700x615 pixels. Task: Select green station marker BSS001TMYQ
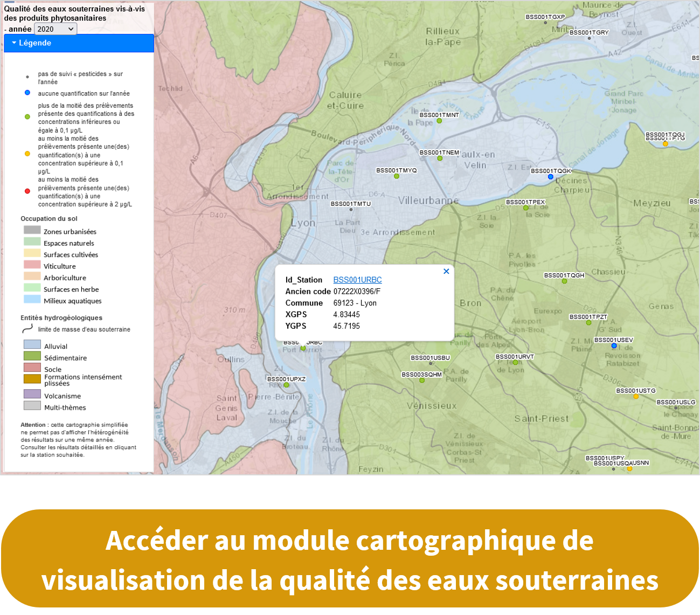397,176
